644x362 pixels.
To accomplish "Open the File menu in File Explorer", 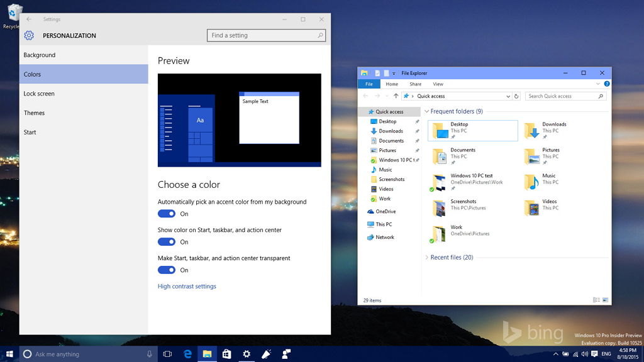I will (369, 84).
